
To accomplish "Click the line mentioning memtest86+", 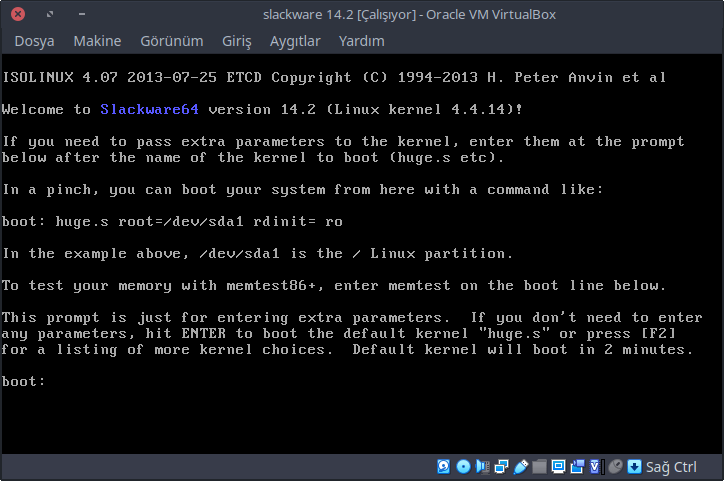I will click(x=334, y=286).
